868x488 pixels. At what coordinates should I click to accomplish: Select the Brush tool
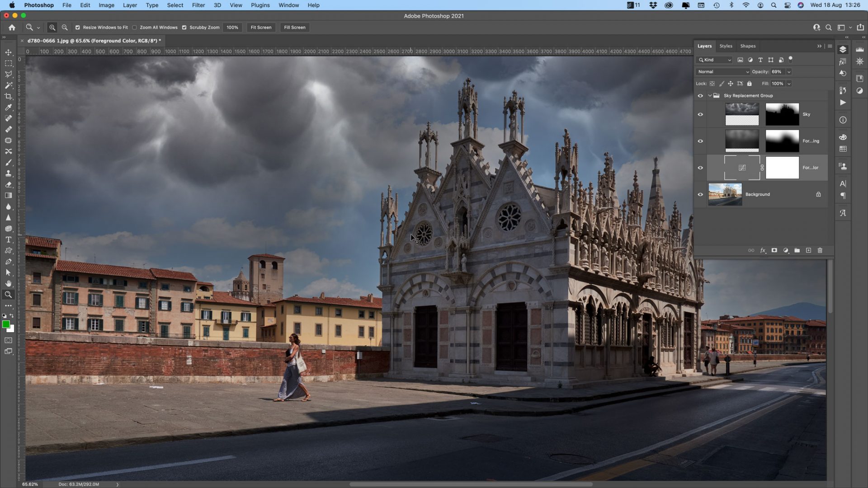tap(8, 163)
